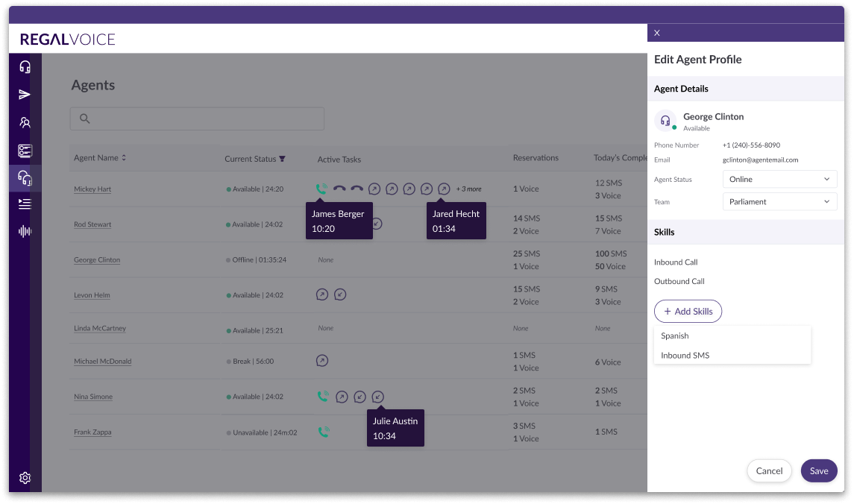Open Linda McCartney's agent link

(100, 329)
